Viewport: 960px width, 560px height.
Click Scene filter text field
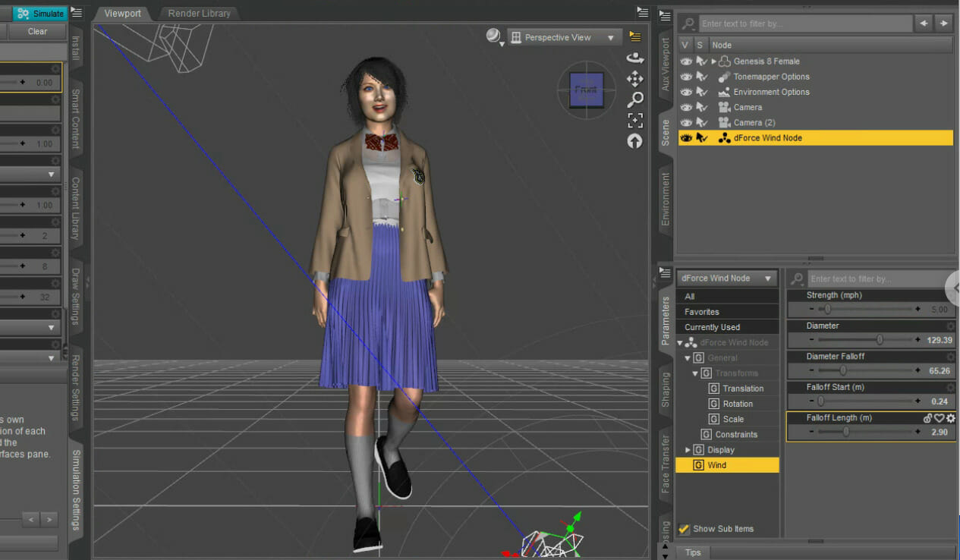[x=804, y=24]
